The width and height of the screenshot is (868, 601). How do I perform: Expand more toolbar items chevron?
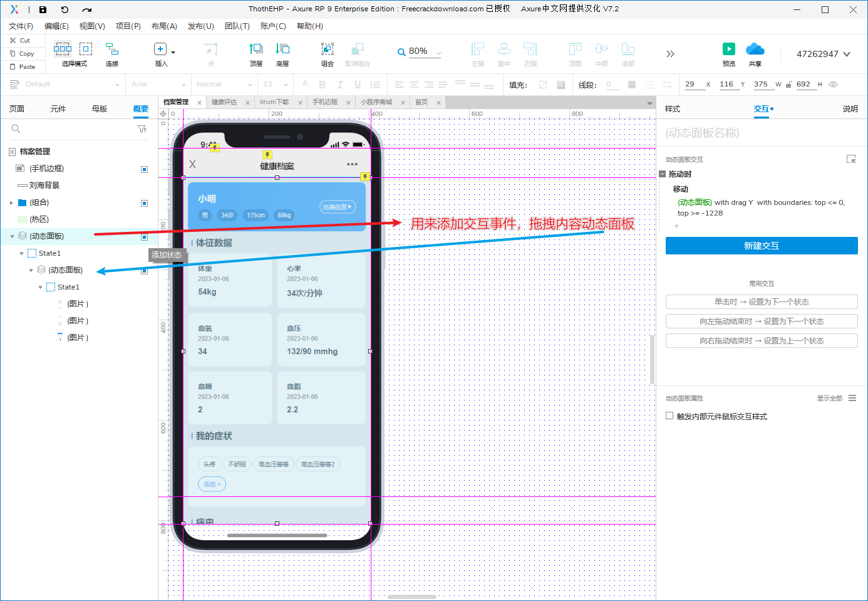tap(670, 54)
